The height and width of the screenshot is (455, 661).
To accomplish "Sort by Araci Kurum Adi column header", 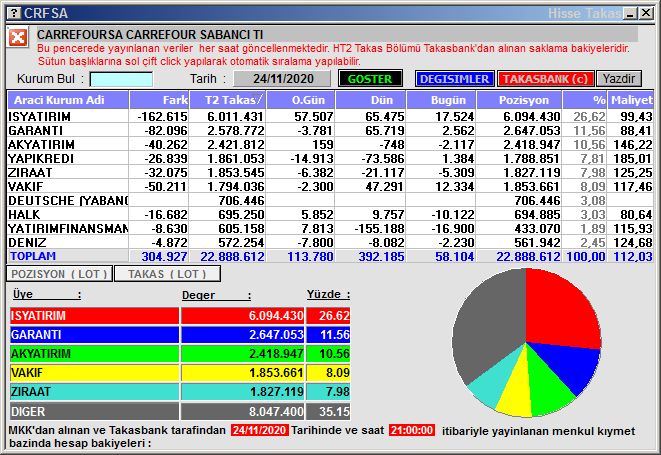I will point(68,100).
